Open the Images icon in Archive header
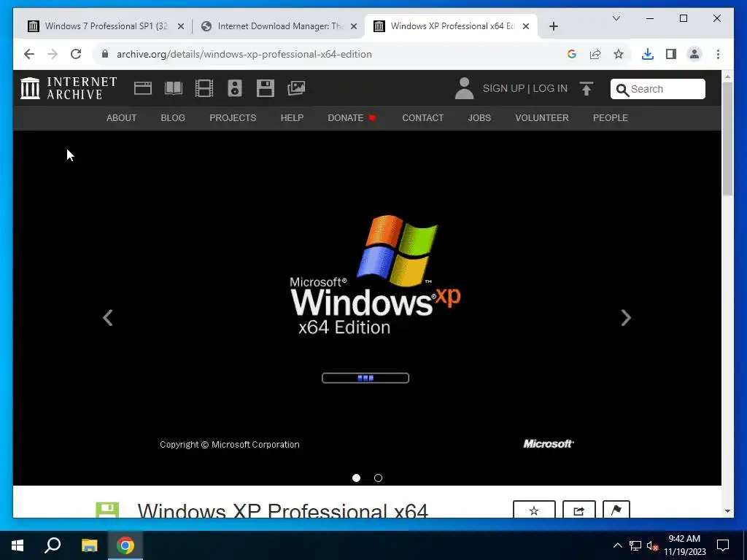The height and width of the screenshot is (560, 747). tap(296, 88)
